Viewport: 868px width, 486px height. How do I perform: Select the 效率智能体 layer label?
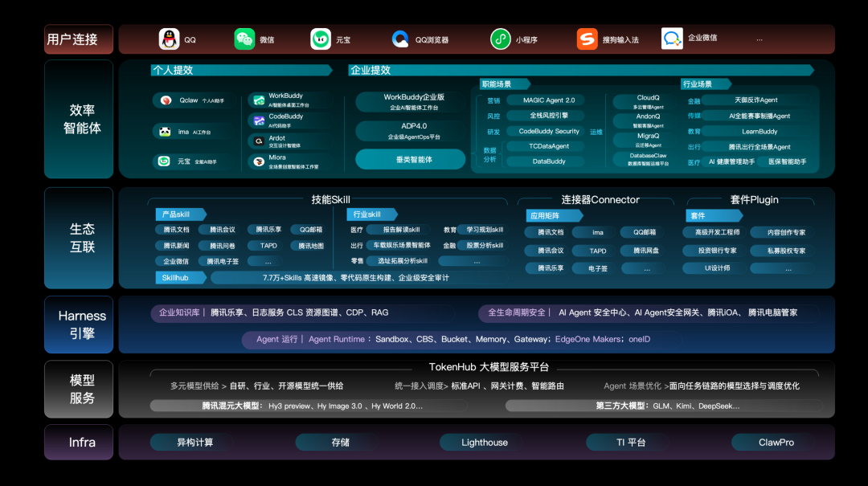pos(79,119)
